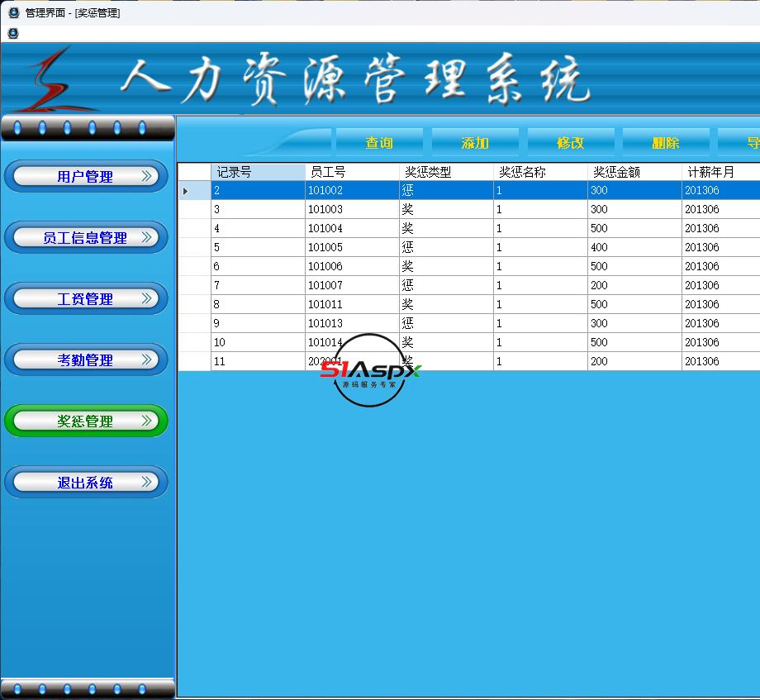Viewport: 760px width, 700px height.
Task: Select employee number 101011 cell
Action: (352, 304)
